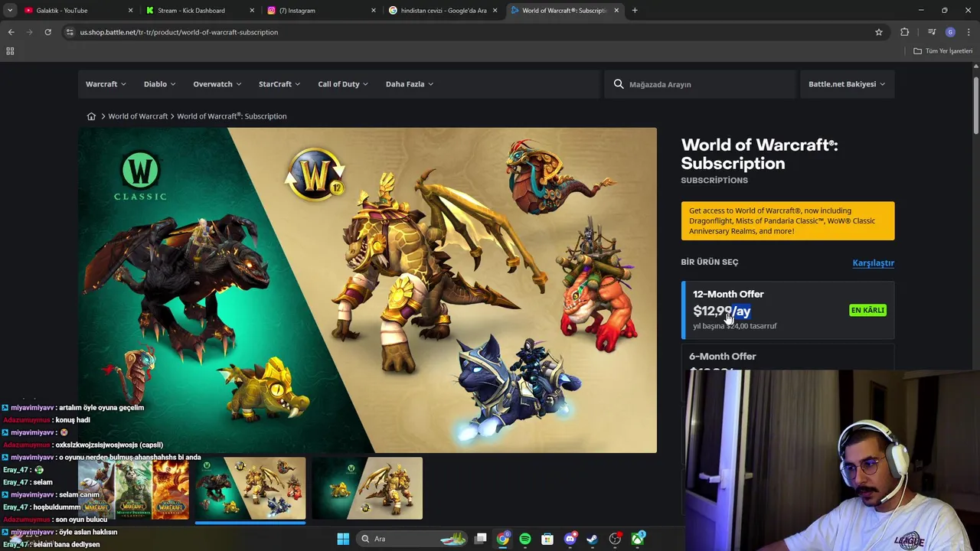Go to store home via house icon
Screen dimensions: 980x551
click(91, 116)
